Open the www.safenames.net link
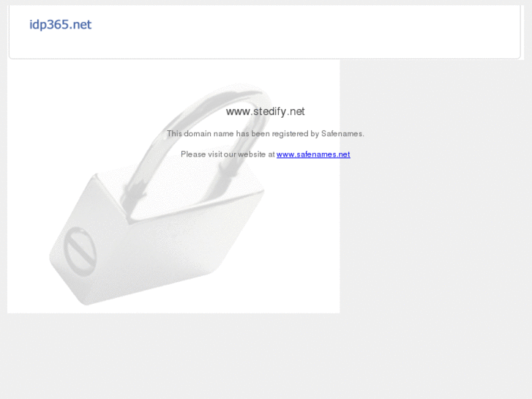 coord(313,154)
